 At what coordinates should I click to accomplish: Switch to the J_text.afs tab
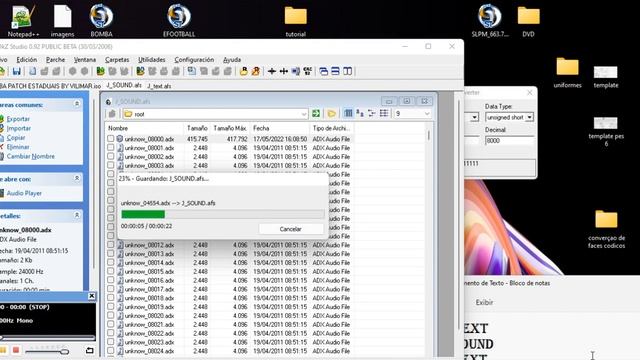coord(159,86)
